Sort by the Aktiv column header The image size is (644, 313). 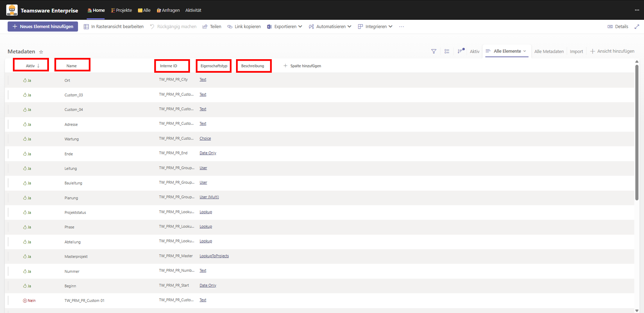(31, 66)
